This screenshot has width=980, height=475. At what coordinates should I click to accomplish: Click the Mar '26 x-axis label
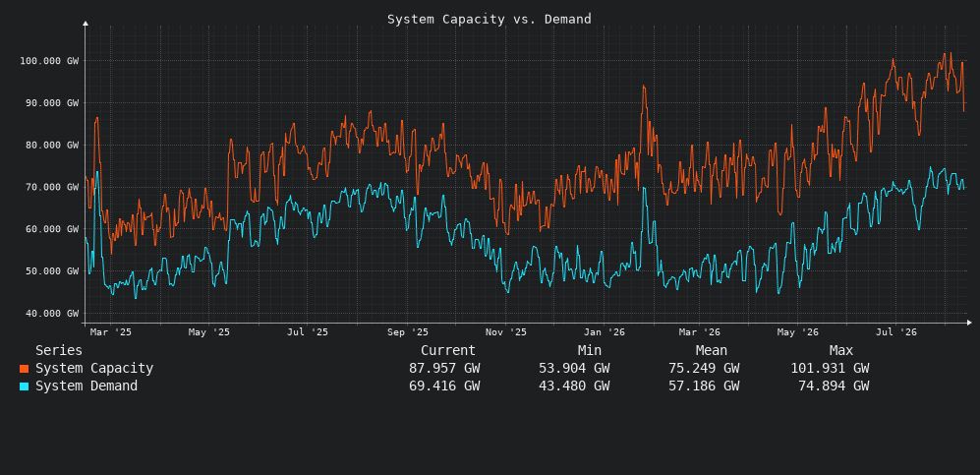click(x=700, y=332)
